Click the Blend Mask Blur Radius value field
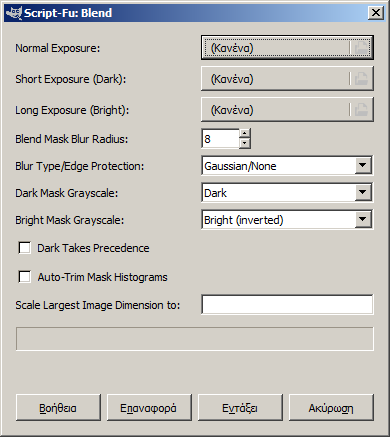This screenshot has height=437, width=390. pyautogui.click(x=220, y=139)
